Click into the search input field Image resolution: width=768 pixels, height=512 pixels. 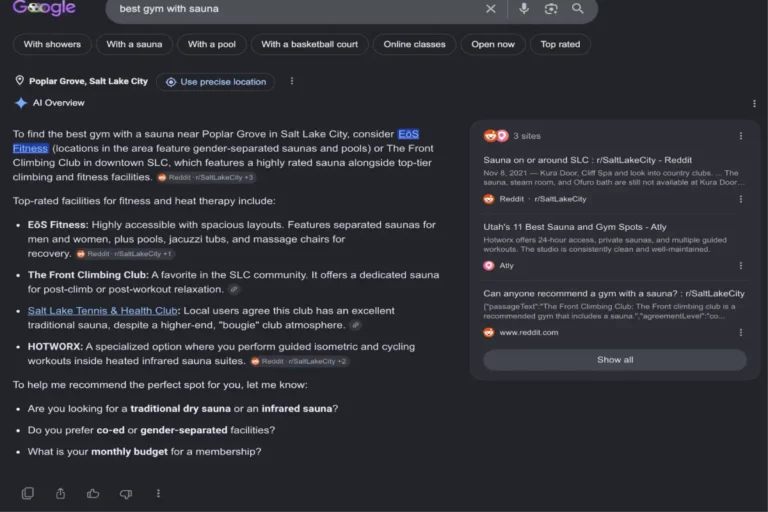pyautogui.click(x=294, y=9)
